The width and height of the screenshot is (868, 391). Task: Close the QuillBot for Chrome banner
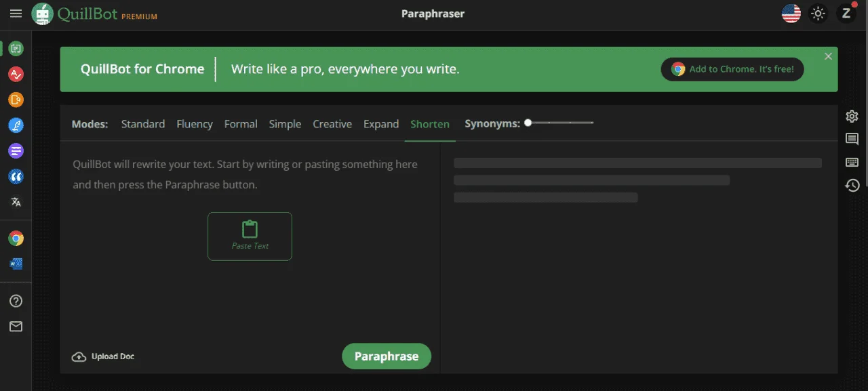[828, 56]
